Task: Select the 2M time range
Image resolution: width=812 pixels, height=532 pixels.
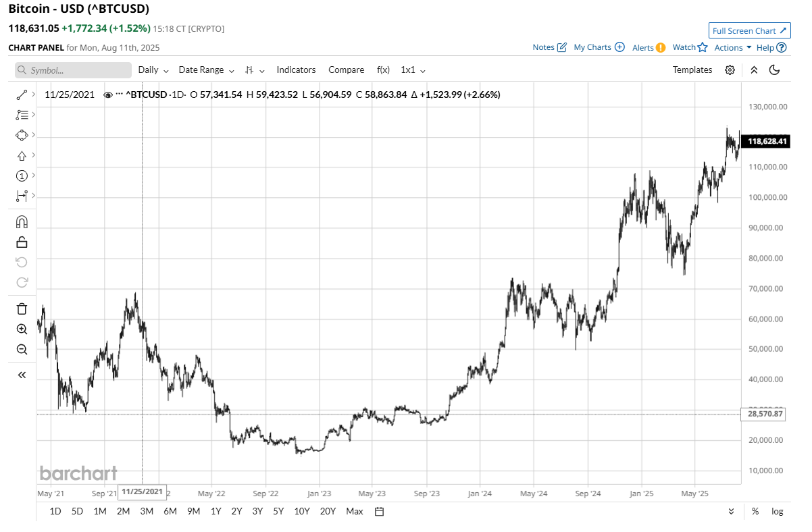Action: point(123,511)
